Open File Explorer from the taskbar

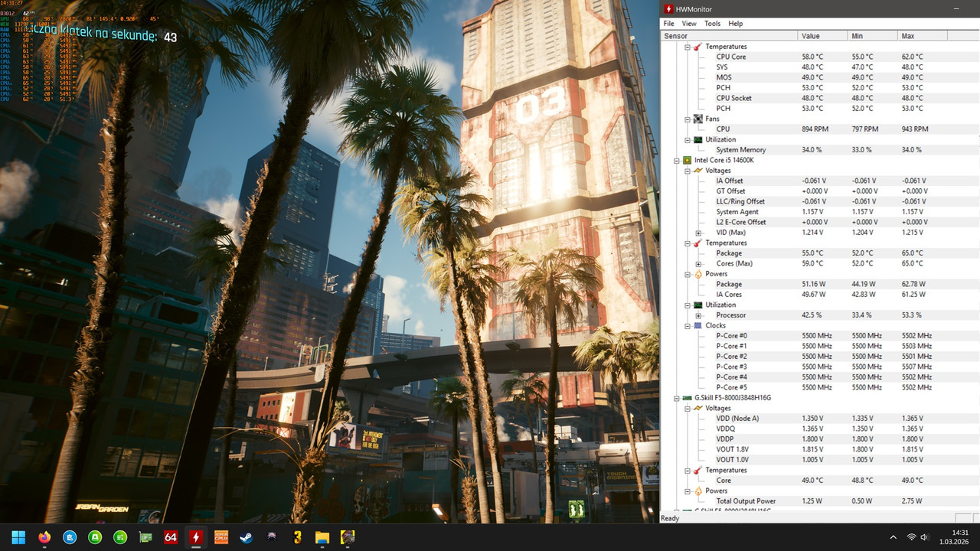point(322,537)
